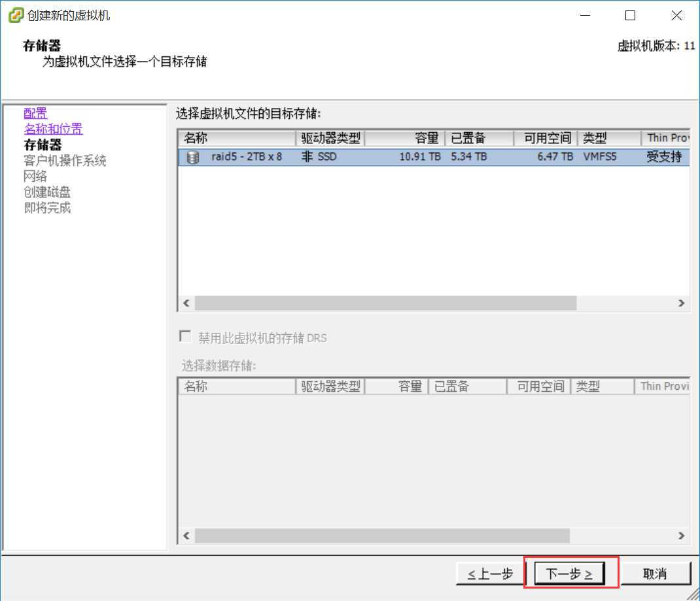Click 已置备 header in lower table
The width and height of the screenshot is (700, 601).
pyautogui.click(x=467, y=386)
